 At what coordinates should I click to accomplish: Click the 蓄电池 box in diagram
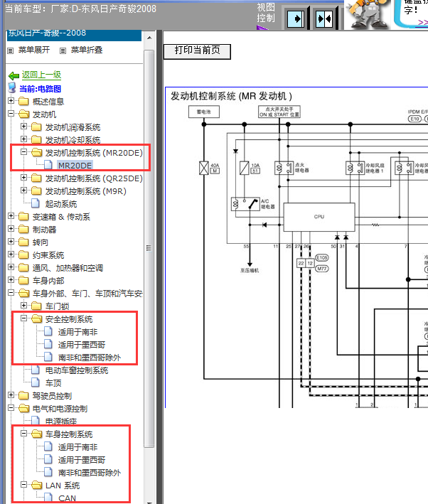click(x=204, y=112)
